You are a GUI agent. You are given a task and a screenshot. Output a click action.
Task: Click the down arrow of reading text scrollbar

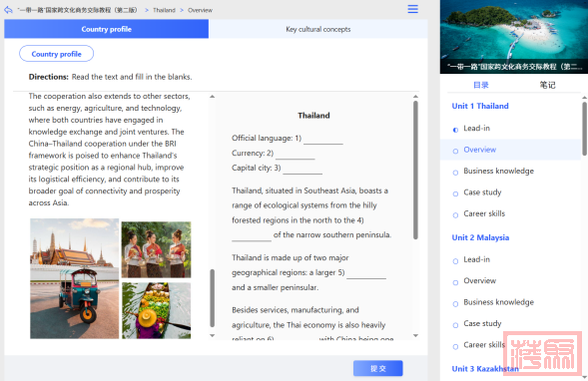[x=213, y=335]
